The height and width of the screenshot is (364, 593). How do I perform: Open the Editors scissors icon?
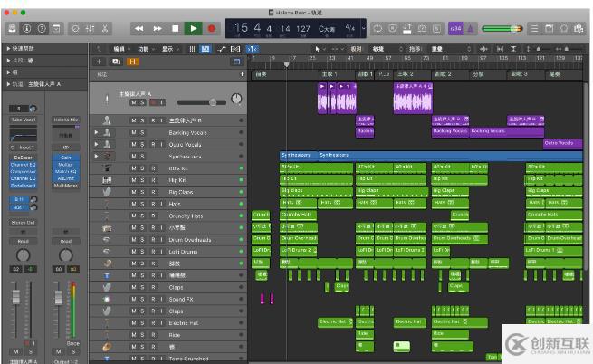click(x=105, y=29)
